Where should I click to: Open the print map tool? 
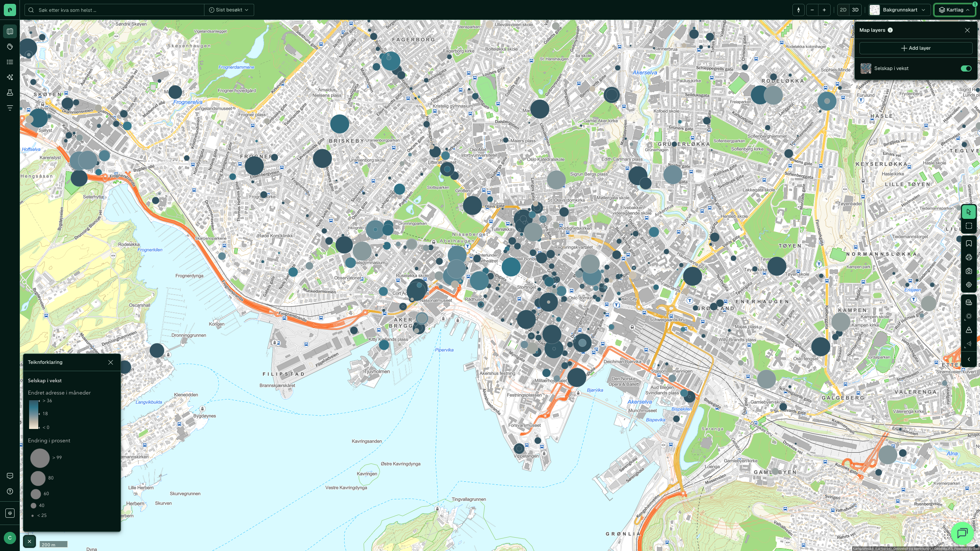pyautogui.click(x=969, y=257)
